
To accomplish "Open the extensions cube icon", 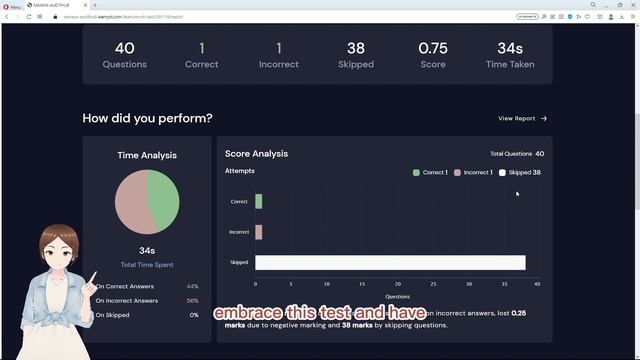I will click(x=600, y=17).
